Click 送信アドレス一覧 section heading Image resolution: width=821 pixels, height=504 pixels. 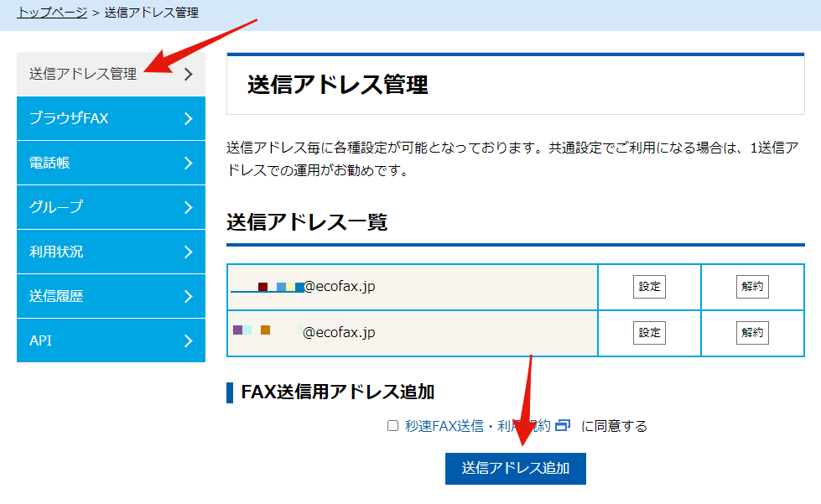click(307, 222)
